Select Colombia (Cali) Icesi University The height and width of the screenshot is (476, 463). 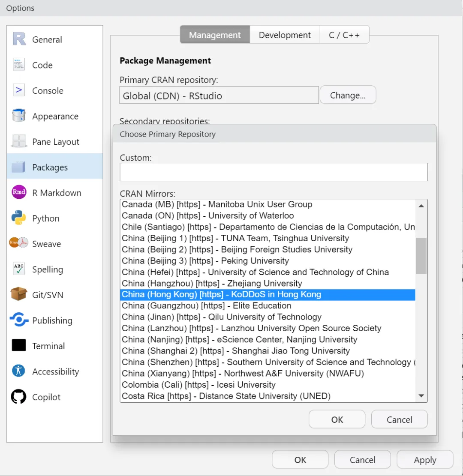point(268,385)
